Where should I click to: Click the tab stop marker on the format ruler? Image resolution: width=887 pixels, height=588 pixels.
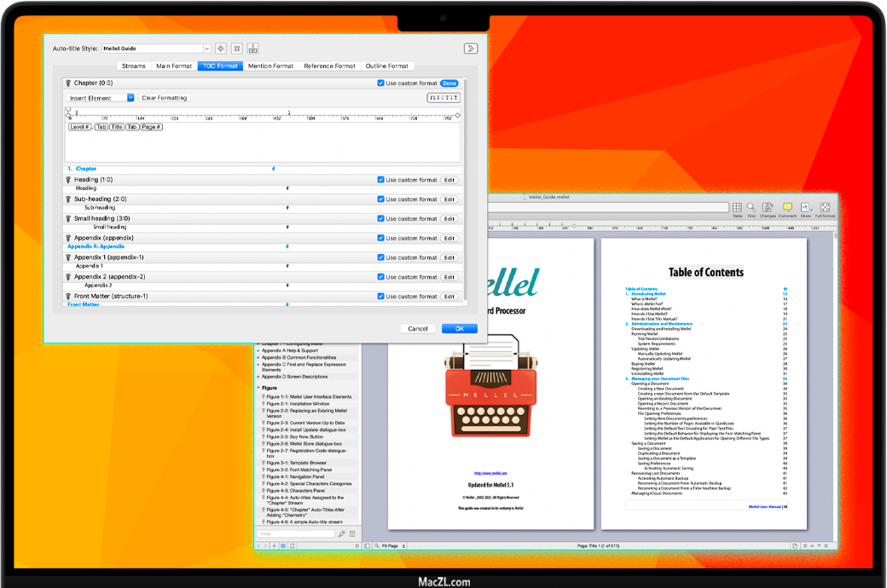[x=289, y=112]
